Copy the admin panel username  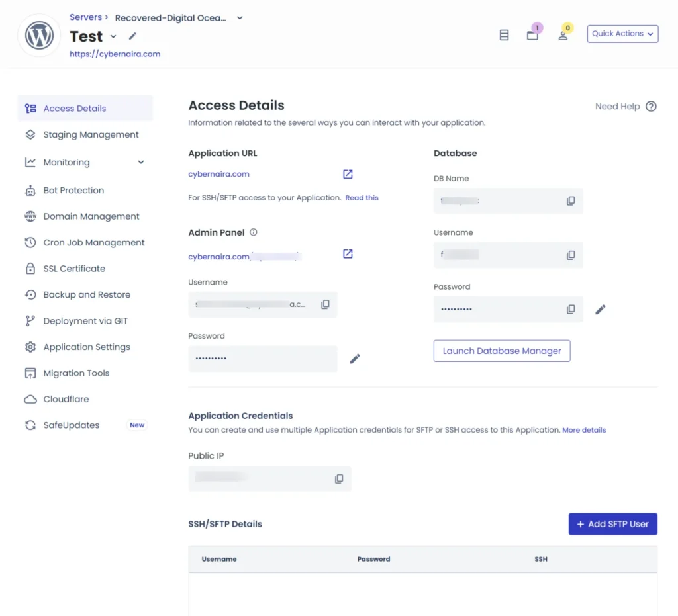[325, 304]
